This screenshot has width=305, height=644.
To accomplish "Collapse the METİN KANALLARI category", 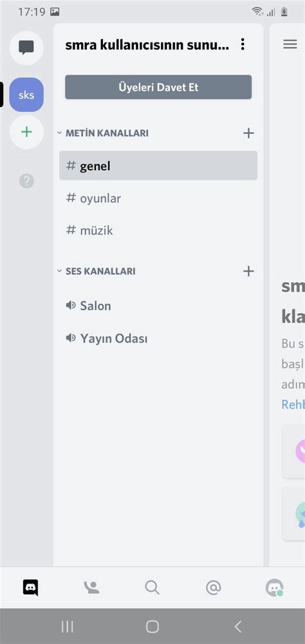I will (102, 133).
